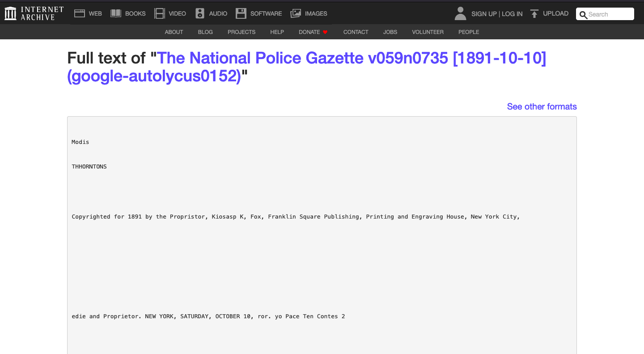Open the IMAGES menu label
644x354 pixels.
(316, 14)
